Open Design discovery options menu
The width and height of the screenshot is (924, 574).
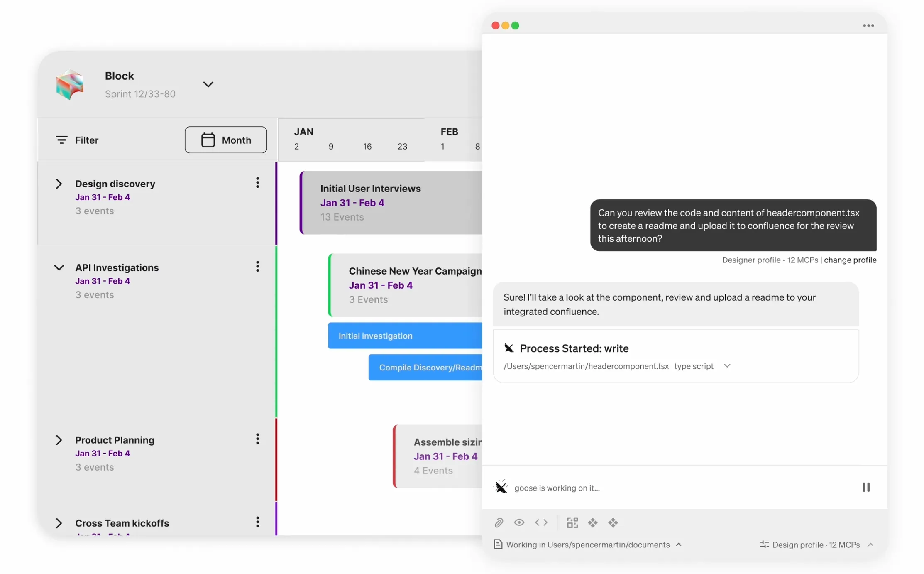[x=257, y=183]
